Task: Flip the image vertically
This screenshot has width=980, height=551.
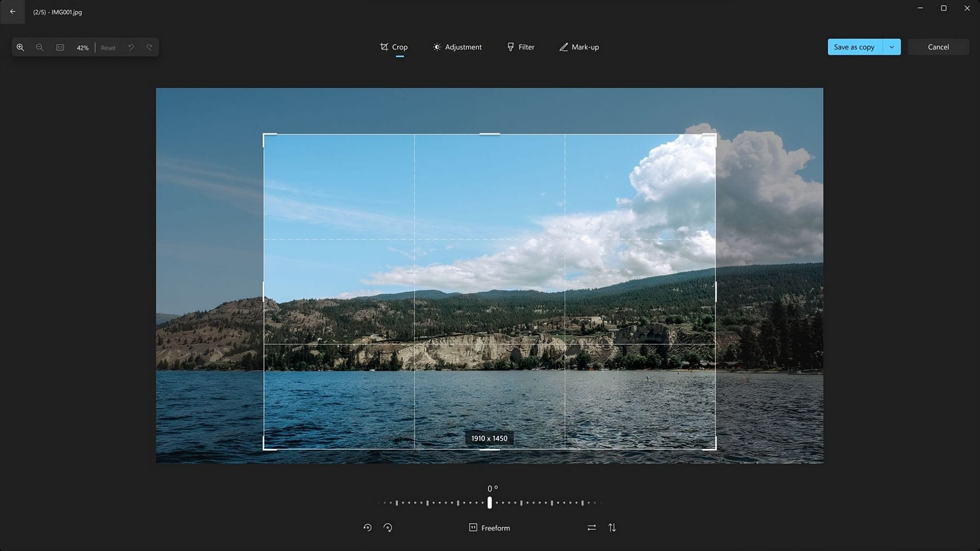Action: click(x=612, y=528)
